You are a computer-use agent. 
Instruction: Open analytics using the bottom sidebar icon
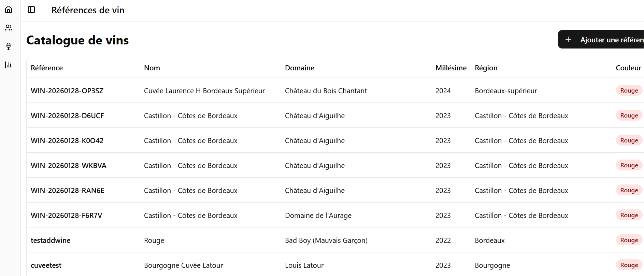pos(9,65)
